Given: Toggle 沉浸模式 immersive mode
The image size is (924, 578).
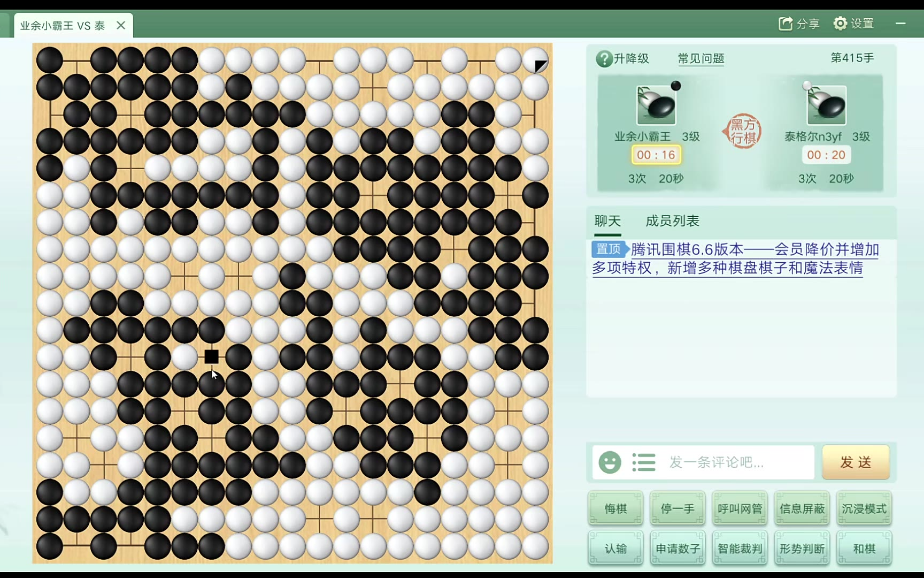Looking at the screenshot, I should [864, 508].
